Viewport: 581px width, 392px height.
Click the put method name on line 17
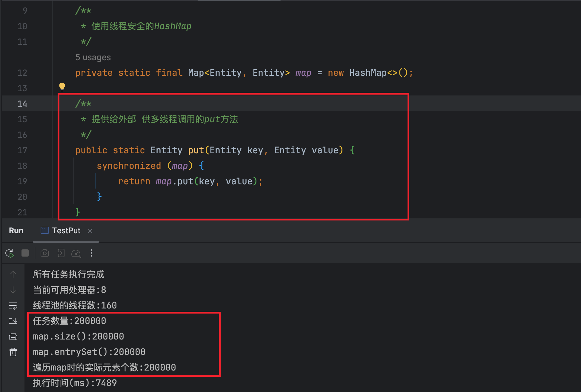tap(196, 150)
